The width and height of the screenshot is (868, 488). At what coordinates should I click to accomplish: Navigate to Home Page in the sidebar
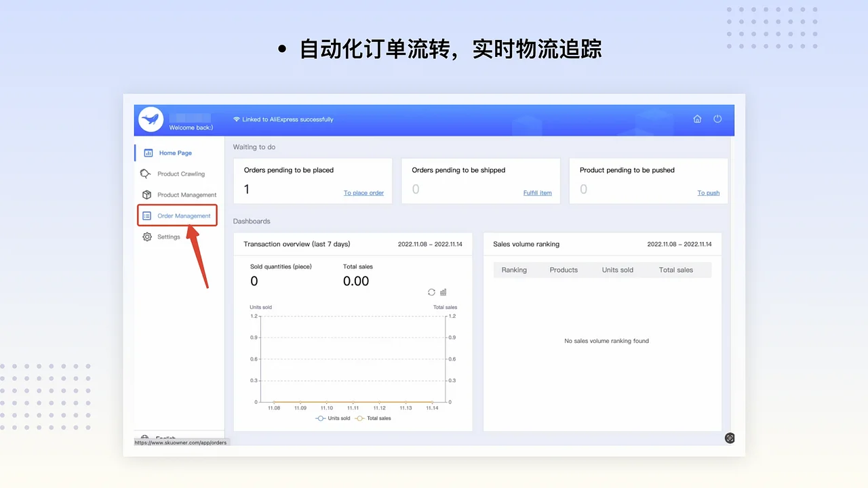[175, 152]
